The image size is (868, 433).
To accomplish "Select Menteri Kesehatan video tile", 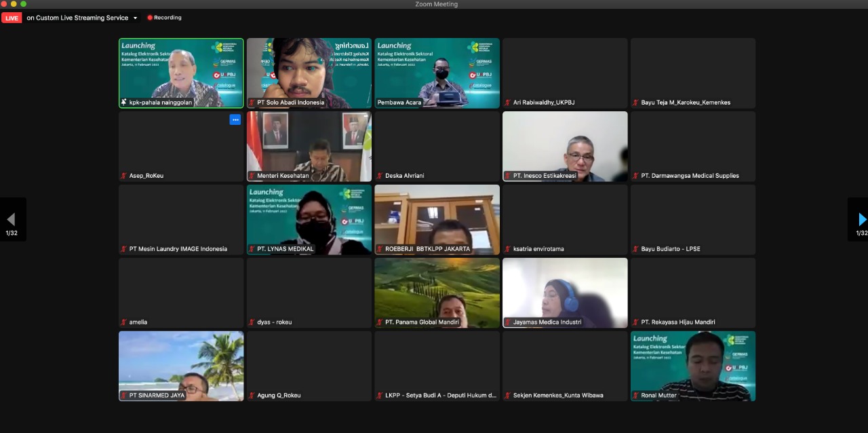I will click(309, 147).
